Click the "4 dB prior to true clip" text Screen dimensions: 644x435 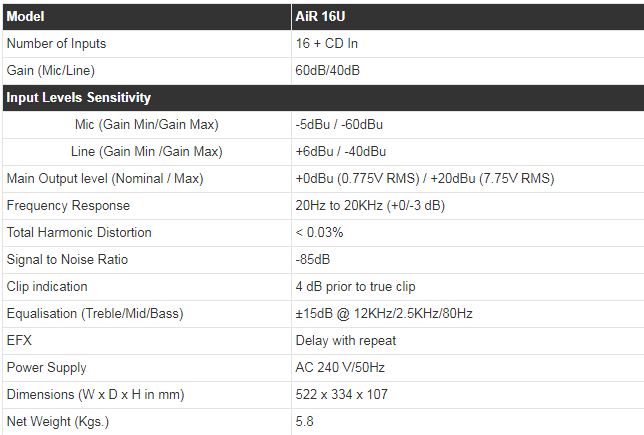(357, 287)
